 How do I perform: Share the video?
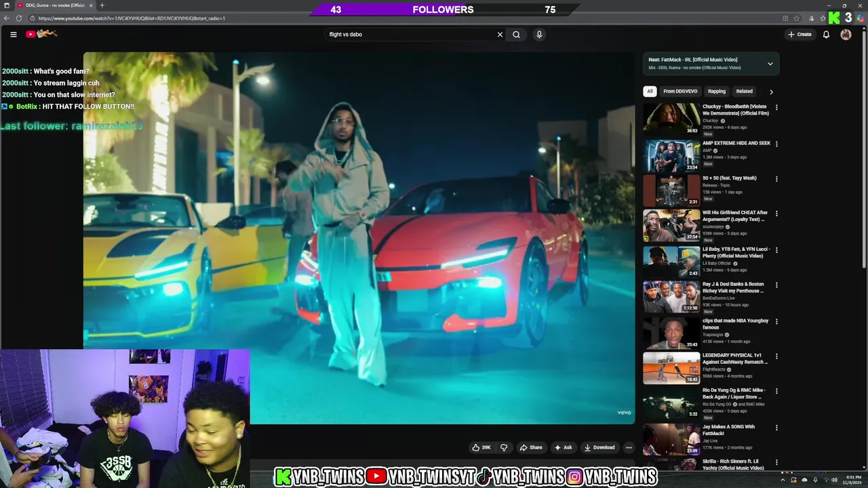[530, 447]
